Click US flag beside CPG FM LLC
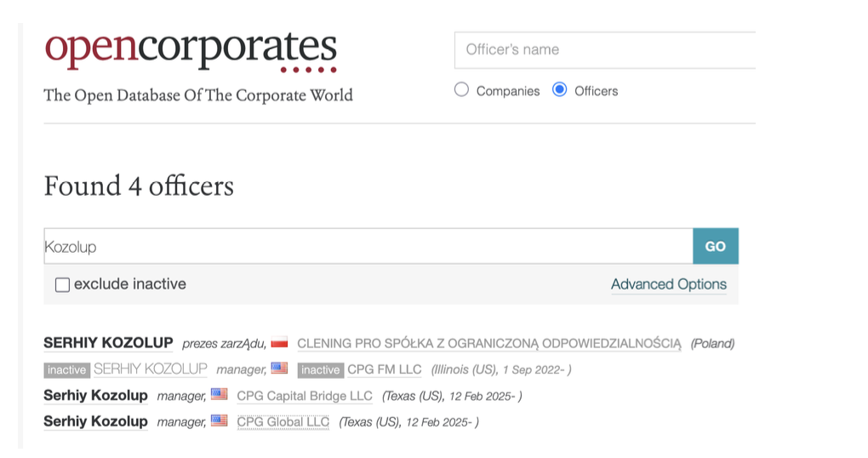 279,369
